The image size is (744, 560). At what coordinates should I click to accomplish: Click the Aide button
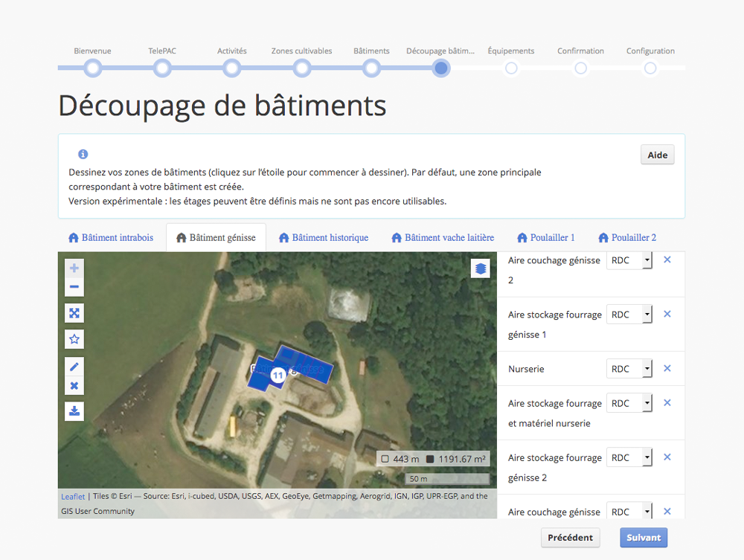point(657,155)
